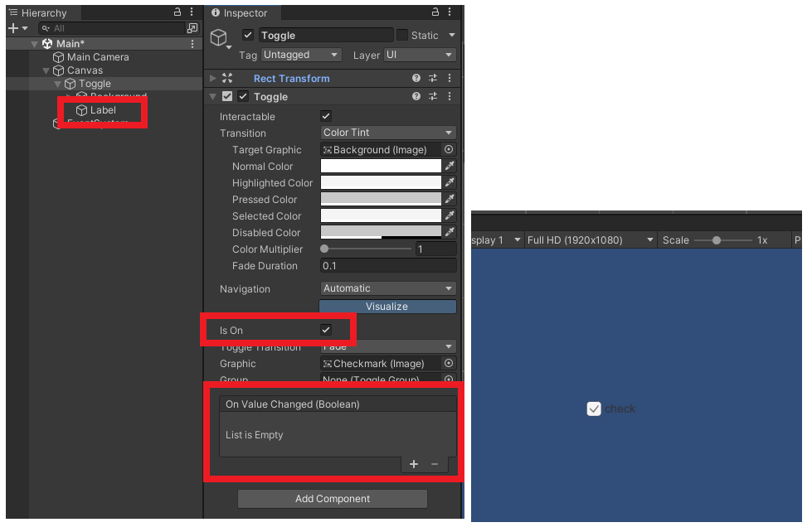The image size is (812, 532).
Task: Use eyedropper for Disabled Color
Action: [x=450, y=232]
